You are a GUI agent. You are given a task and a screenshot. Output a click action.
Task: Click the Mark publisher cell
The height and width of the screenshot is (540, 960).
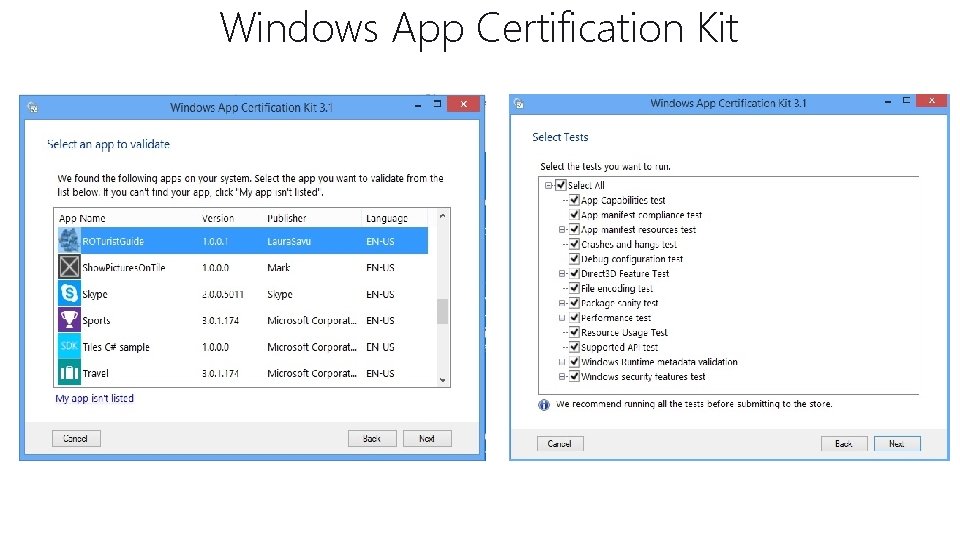tap(279, 268)
